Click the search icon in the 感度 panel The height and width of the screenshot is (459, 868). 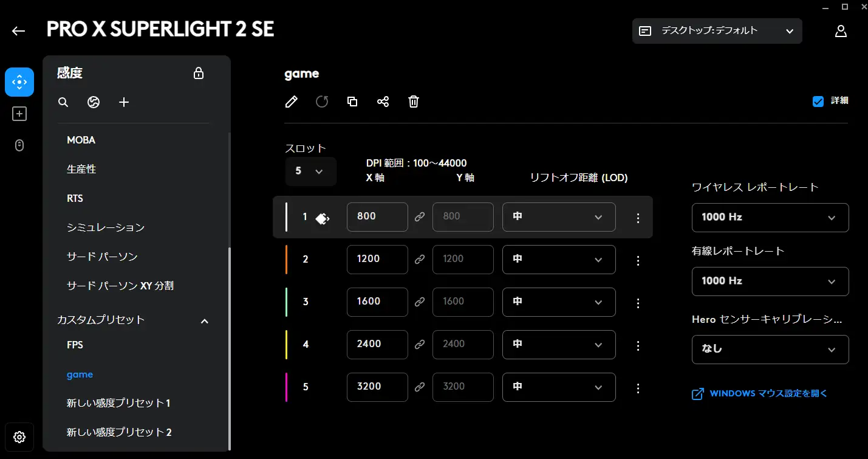click(x=63, y=102)
